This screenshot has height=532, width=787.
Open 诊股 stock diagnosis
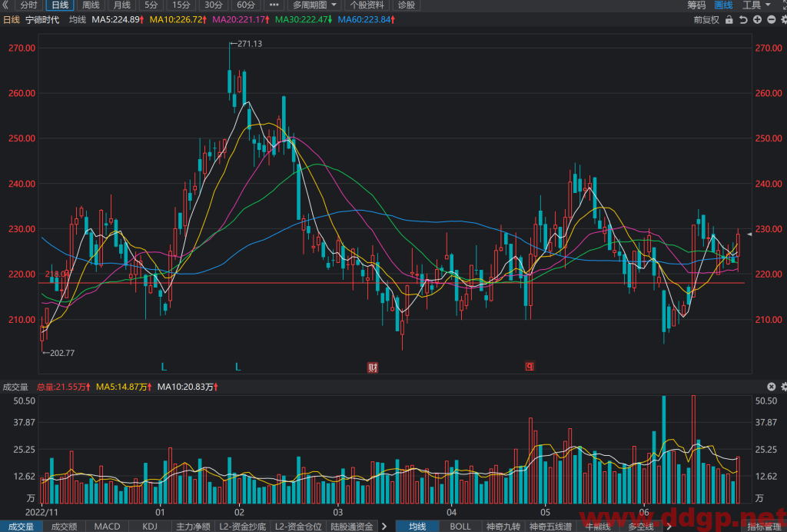click(406, 5)
